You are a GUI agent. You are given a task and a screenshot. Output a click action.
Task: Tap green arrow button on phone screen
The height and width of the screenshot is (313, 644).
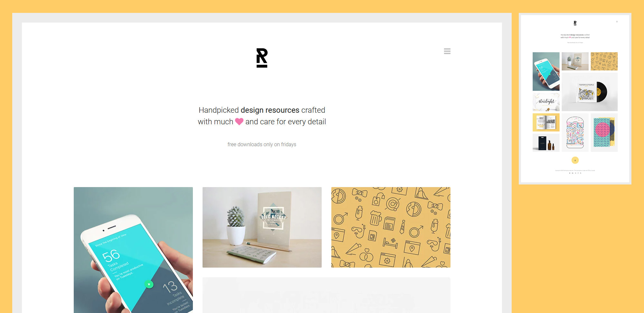pyautogui.click(x=149, y=284)
